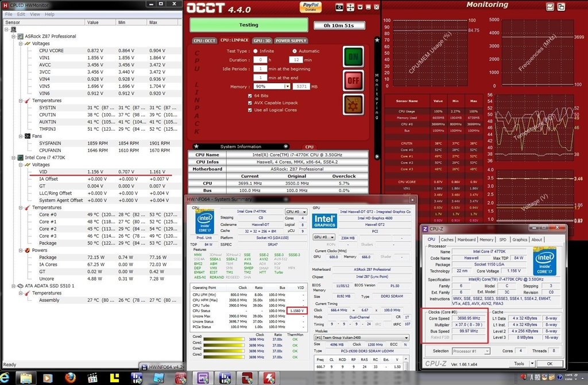Open Windows Media Player taskbar icon
The image size is (588, 385).
click(x=48, y=378)
